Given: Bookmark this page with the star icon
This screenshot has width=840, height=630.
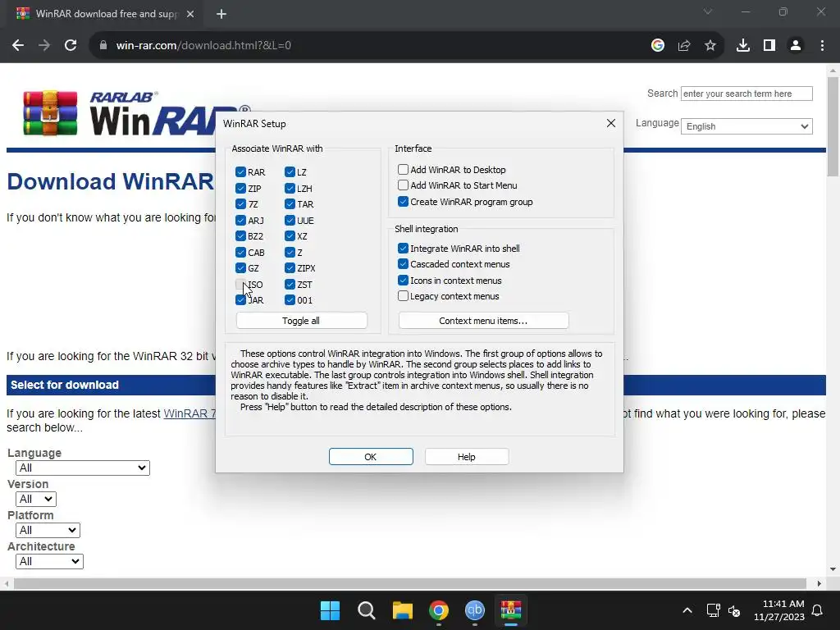Looking at the screenshot, I should point(710,46).
